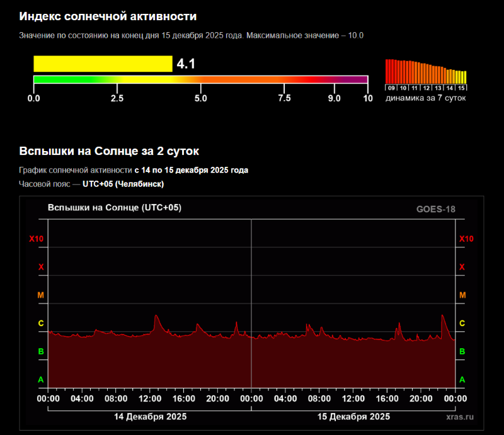This screenshot has height=435, width=504.
Task: Click the 7.5 tick on index scale
Action: (x=284, y=98)
